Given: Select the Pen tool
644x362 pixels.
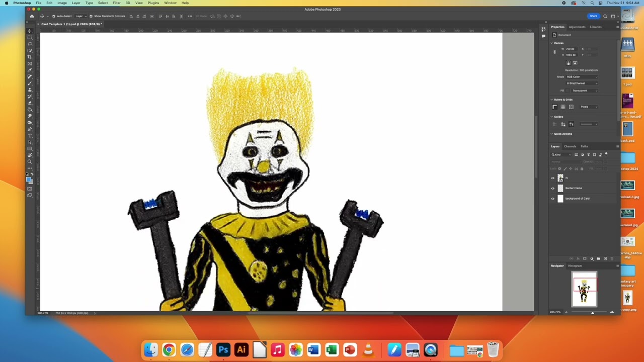Looking at the screenshot, I should pyautogui.click(x=30, y=129).
